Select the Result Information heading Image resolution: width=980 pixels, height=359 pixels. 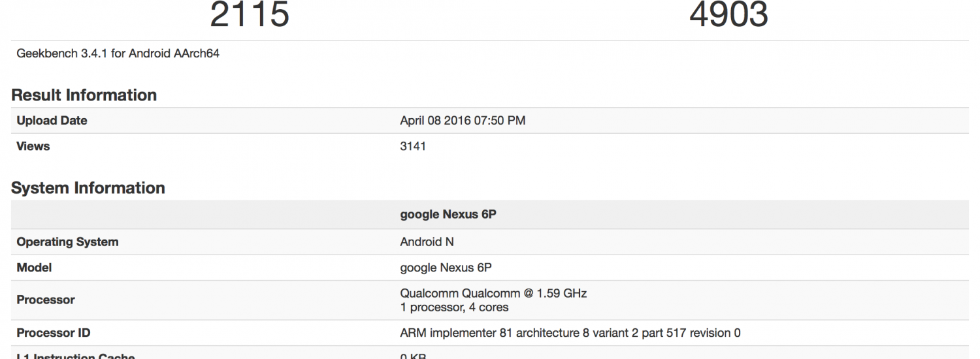coord(84,95)
